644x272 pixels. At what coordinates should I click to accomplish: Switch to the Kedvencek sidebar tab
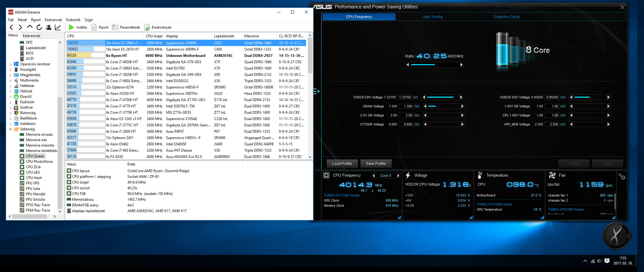coord(31,36)
